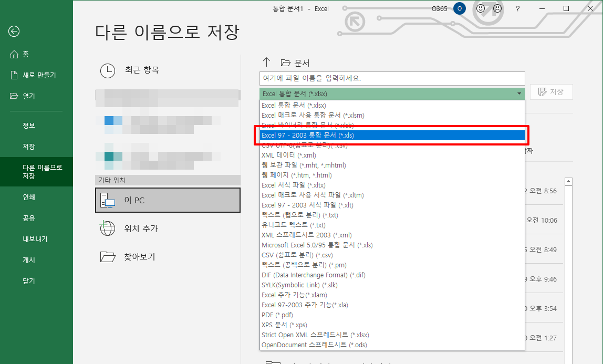Click the clock icon for 최근 항목
The height and width of the screenshot is (364, 603).
click(x=108, y=71)
